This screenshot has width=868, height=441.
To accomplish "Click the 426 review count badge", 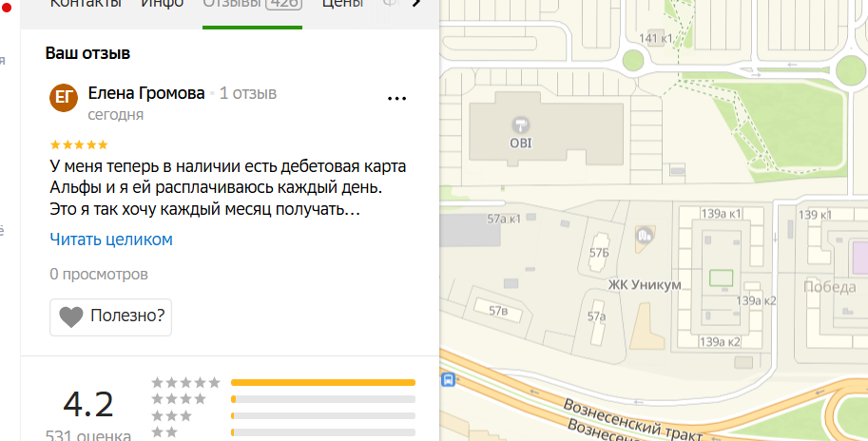I will click(x=284, y=5).
